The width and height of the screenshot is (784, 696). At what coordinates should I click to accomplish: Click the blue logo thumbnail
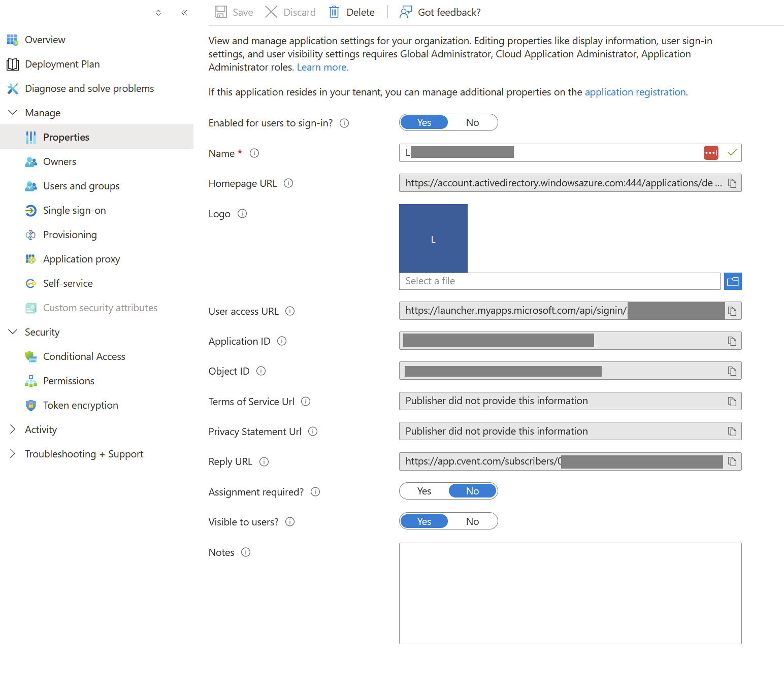tap(433, 239)
